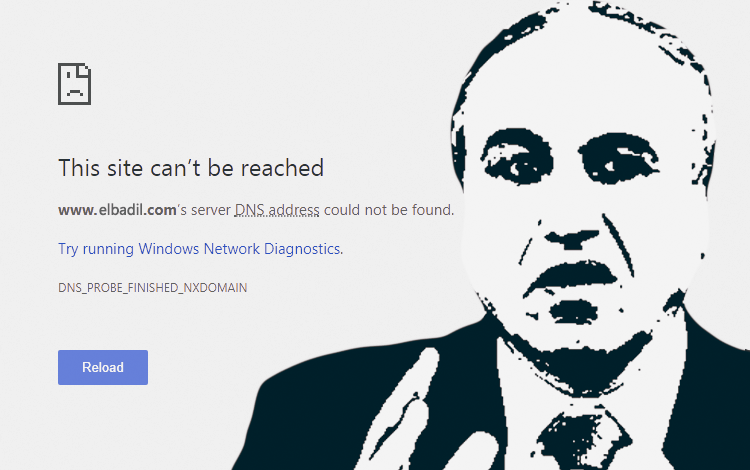Click the "This site can't be reached" heading

pos(191,168)
